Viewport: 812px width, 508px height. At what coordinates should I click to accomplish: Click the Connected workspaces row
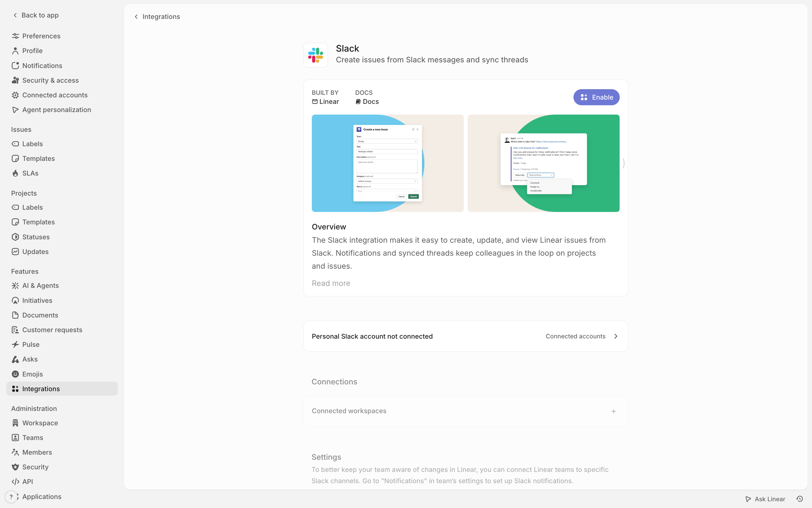[x=465, y=411]
